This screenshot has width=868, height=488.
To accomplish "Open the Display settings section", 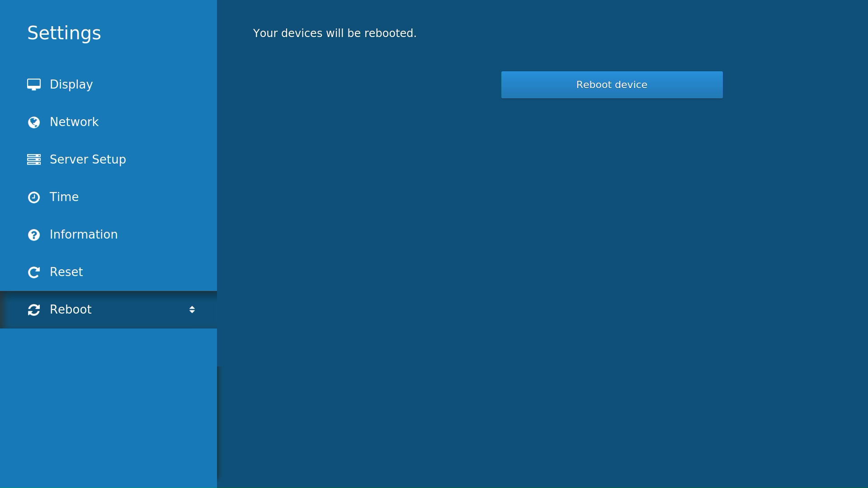I will tap(71, 84).
